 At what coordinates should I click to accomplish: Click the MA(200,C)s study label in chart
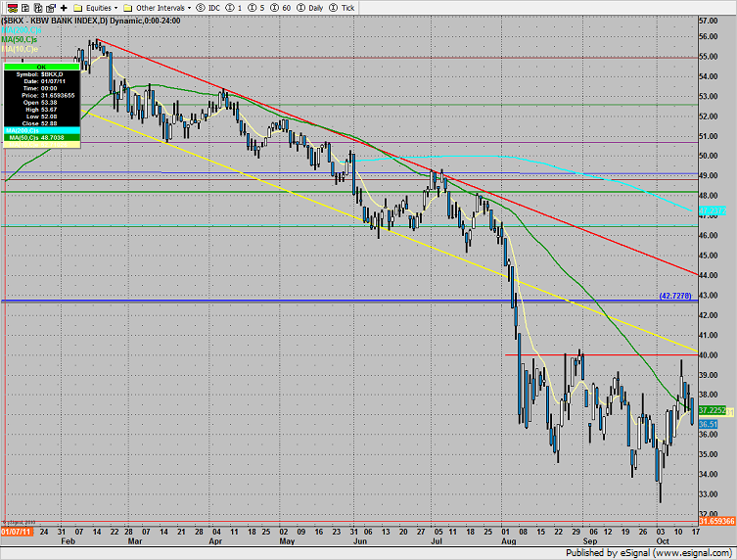click(x=21, y=30)
